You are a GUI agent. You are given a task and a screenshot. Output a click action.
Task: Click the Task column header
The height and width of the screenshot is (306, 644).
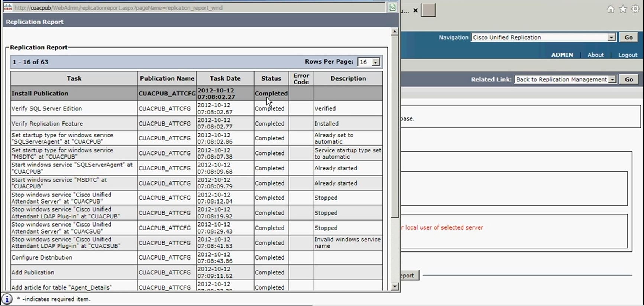(74, 79)
